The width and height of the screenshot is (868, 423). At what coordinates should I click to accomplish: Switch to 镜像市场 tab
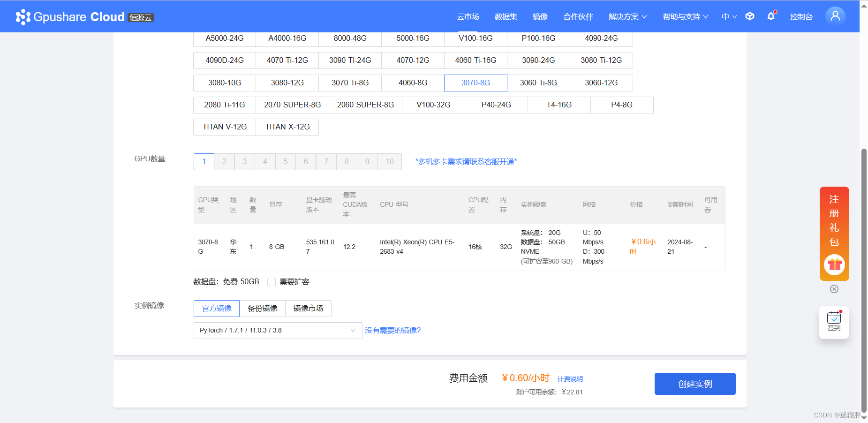309,309
